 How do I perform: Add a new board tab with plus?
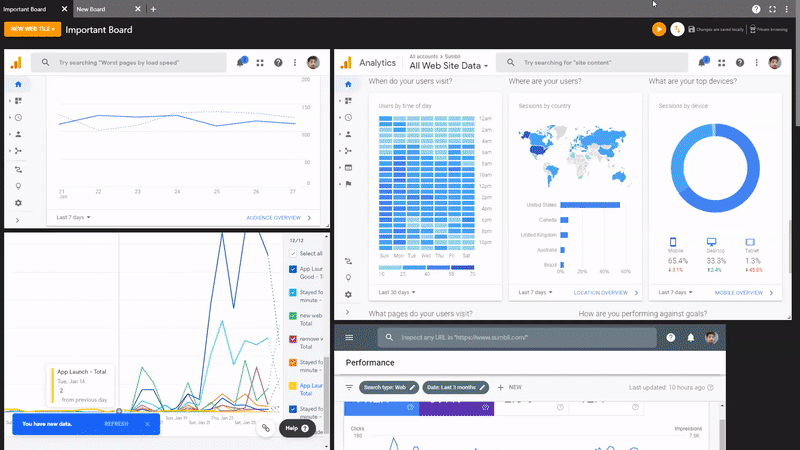[153, 8]
